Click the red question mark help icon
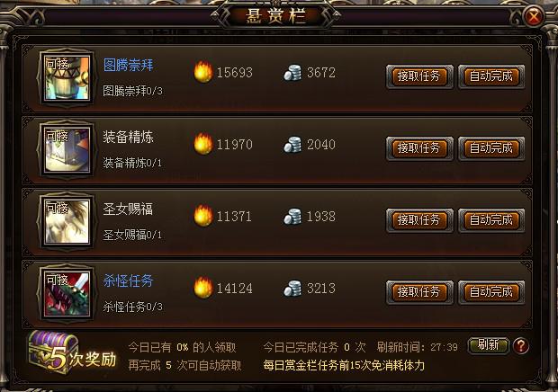Screen dimensions: 558x392 [x=520, y=346]
